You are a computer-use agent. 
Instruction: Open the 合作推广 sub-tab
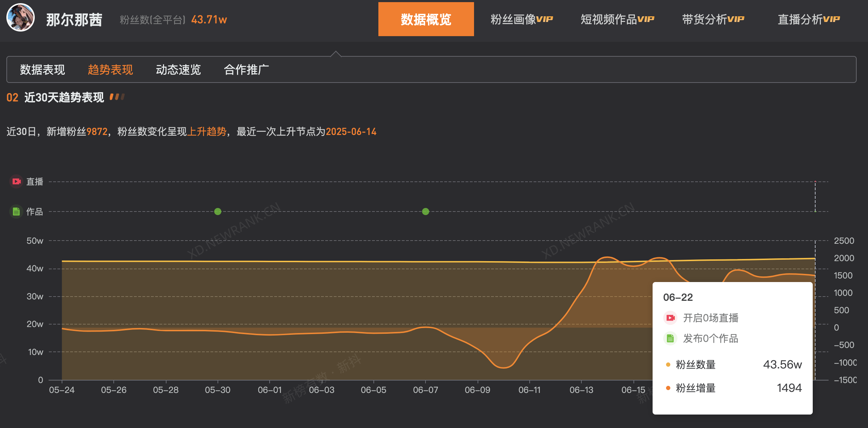coord(246,69)
